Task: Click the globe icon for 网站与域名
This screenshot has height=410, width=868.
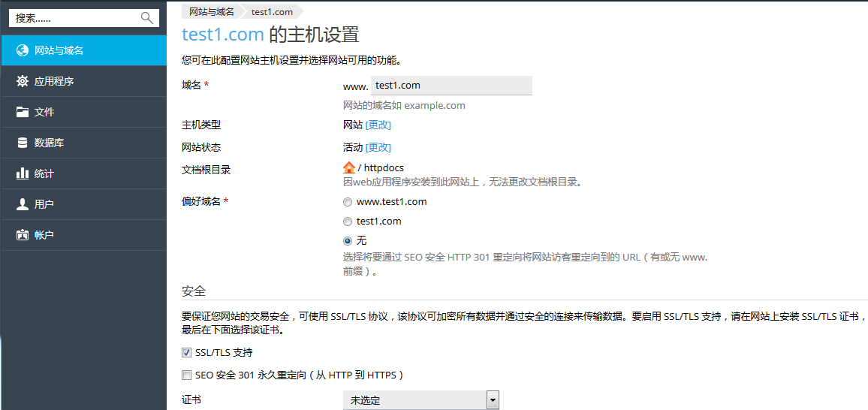Action: click(x=23, y=50)
